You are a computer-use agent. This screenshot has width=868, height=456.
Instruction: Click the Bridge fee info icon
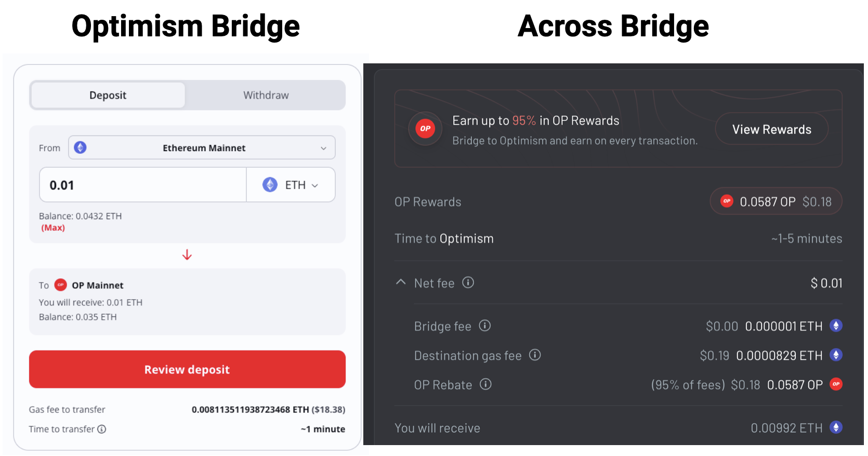pos(484,326)
